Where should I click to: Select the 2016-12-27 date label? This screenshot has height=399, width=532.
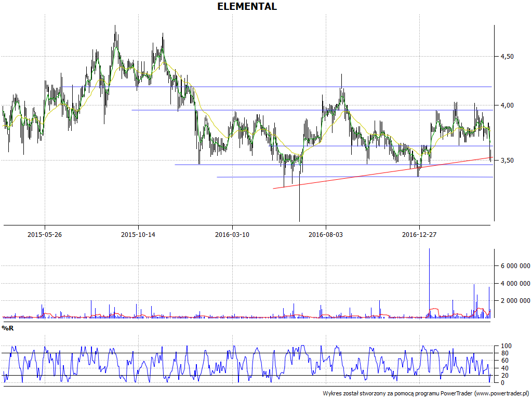(x=419, y=234)
